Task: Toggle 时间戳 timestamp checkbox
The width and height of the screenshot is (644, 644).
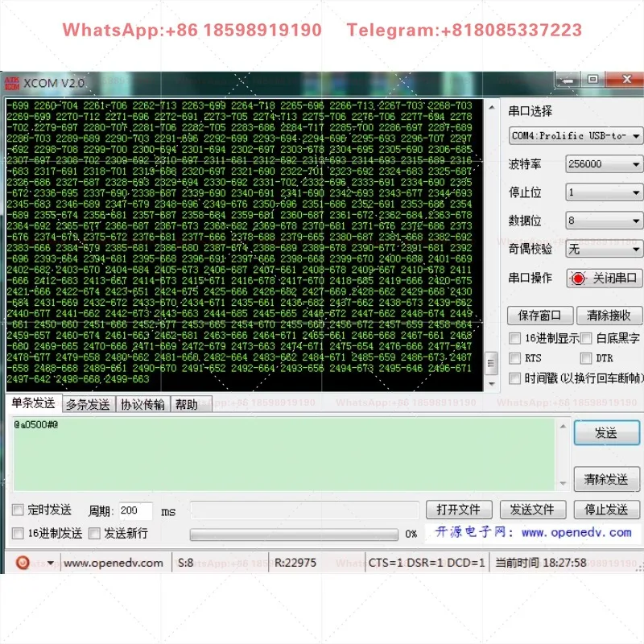Action: click(x=514, y=378)
